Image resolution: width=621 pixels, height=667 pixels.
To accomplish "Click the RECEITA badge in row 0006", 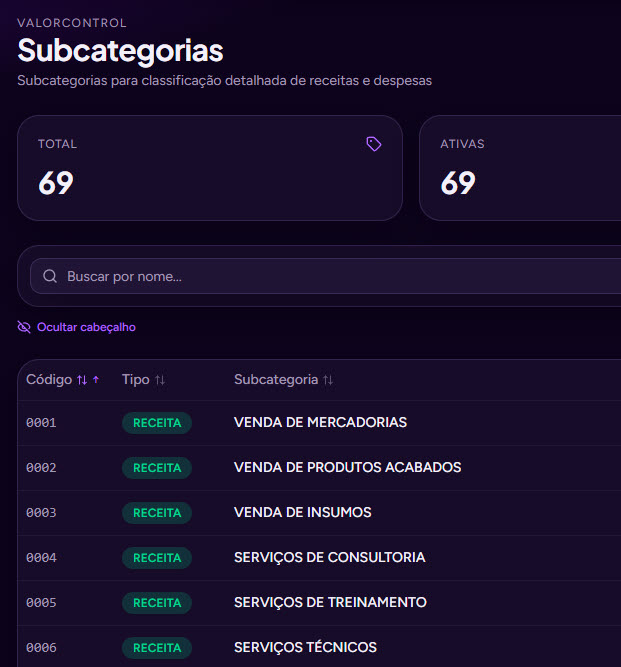I will pos(157,648).
